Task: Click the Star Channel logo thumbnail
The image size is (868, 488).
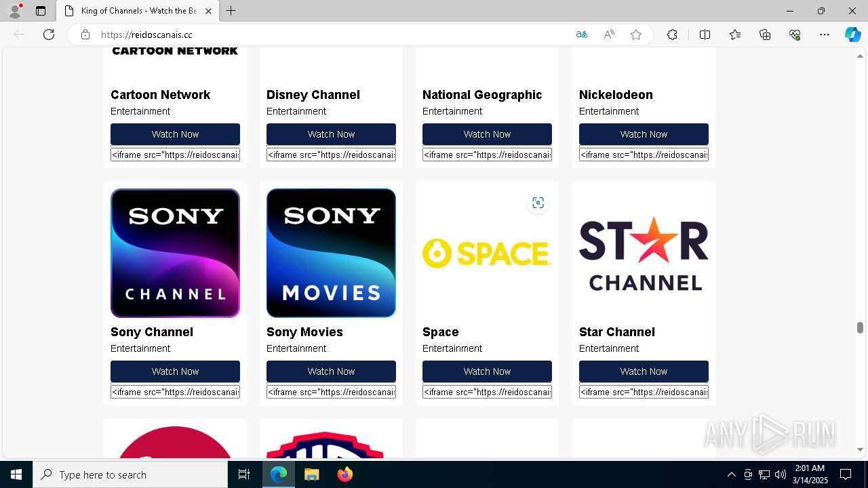Action: point(644,253)
